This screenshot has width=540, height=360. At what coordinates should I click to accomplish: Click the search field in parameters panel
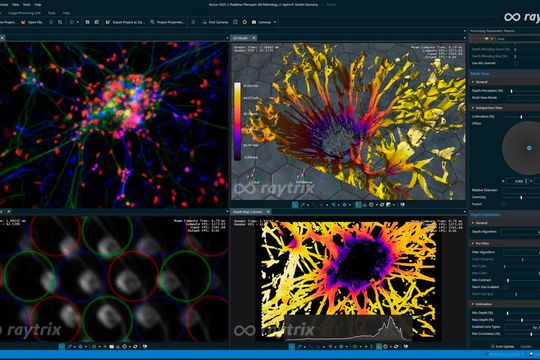pyautogui.click(x=519, y=39)
